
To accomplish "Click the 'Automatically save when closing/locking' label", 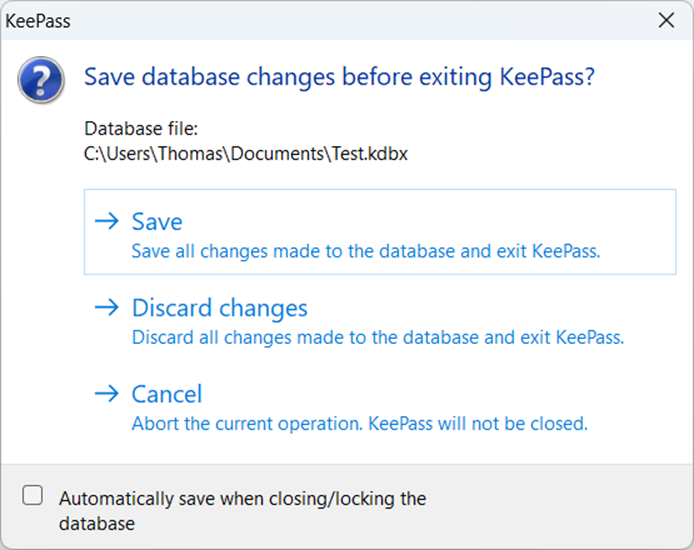I will click(x=242, y=498).
